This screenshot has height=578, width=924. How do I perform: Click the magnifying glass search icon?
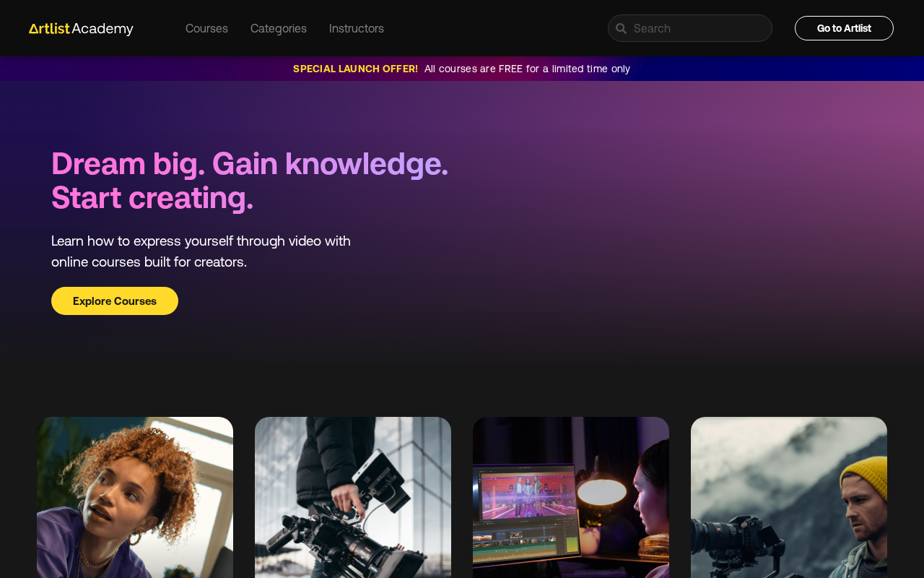pyautogui.click(x=621, y=28)
